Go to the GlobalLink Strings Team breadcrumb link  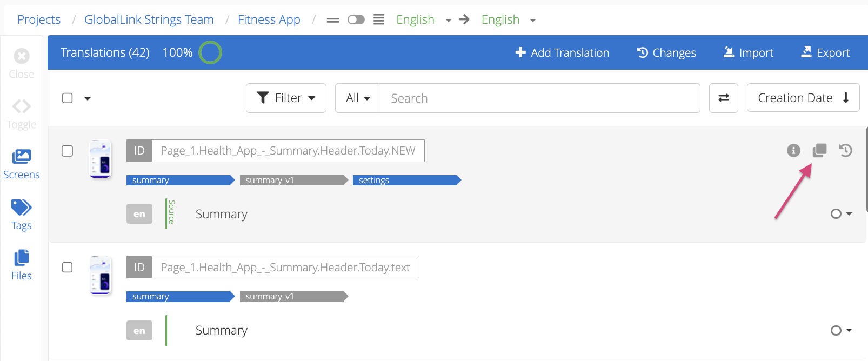(x=149, y=20)
